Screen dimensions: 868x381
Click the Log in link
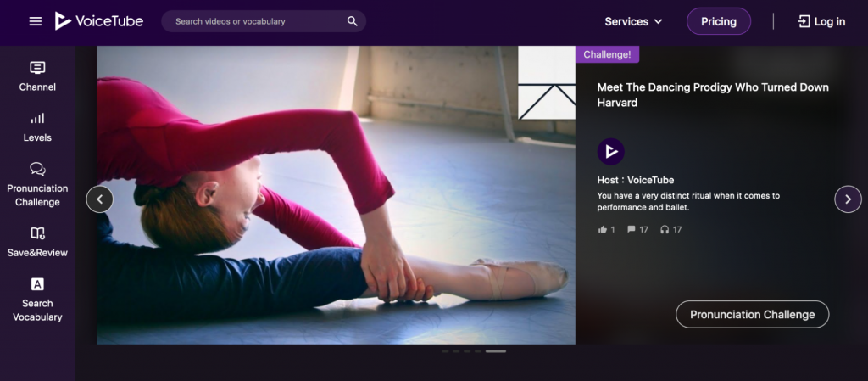pyautogui.click(x=821, y=21)
